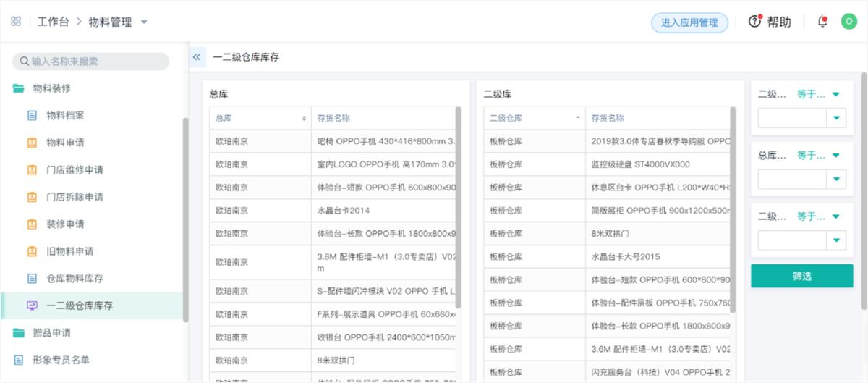The width and height of the screenshot is (868, 383).
Task: Sort by 总库 column header
Action: (260, 118)
